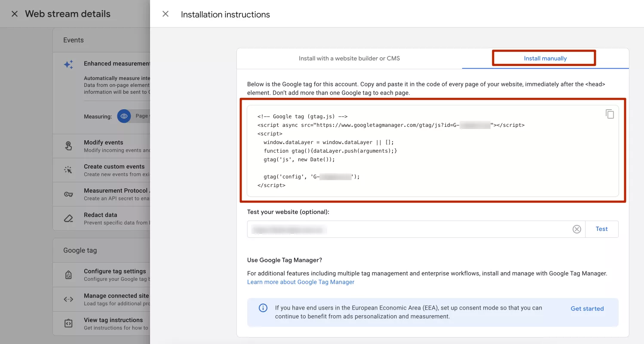Open View tag instructions row

101,323
